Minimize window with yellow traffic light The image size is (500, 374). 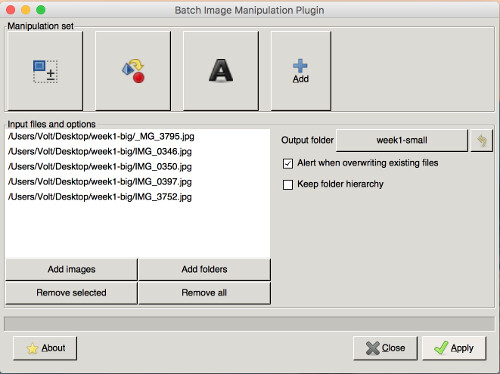point(26,10)
